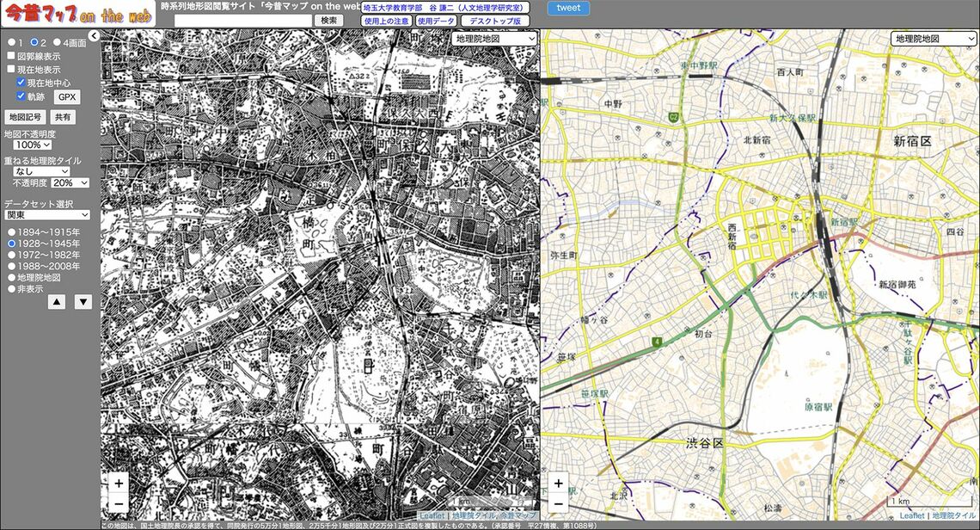
Task: Click 中野 label on modern map
Action: (613, 104)
